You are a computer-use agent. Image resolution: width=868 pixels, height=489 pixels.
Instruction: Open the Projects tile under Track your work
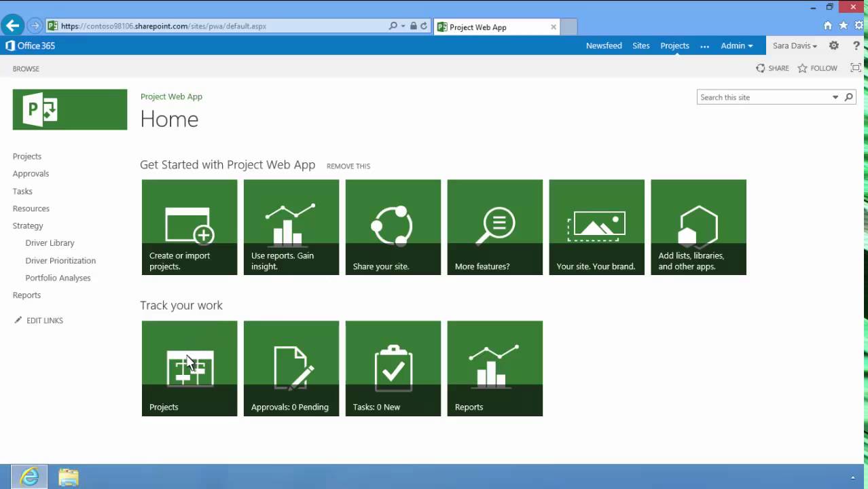click(x=189, y=368)
